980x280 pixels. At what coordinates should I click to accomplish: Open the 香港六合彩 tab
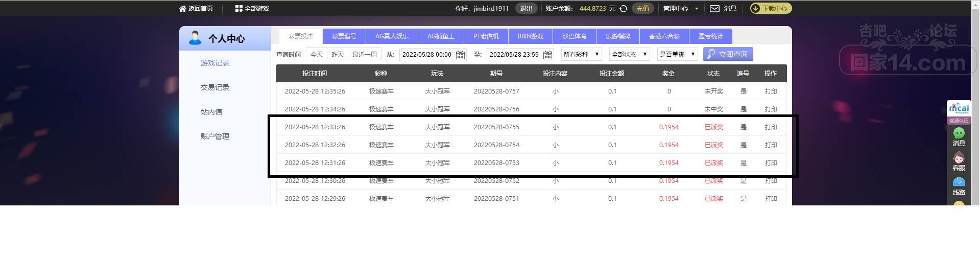click(x=664, y=36)
